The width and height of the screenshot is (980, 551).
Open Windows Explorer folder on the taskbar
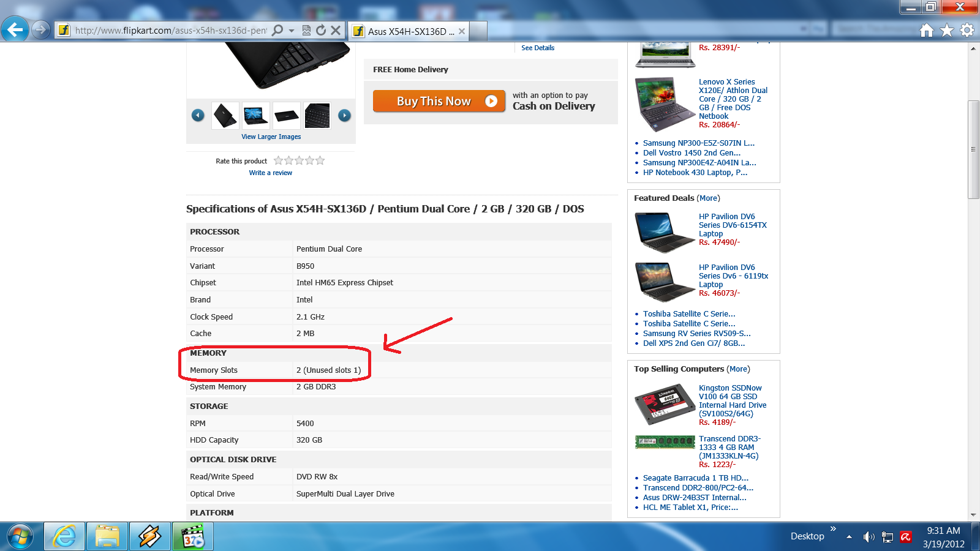(107, 537)
